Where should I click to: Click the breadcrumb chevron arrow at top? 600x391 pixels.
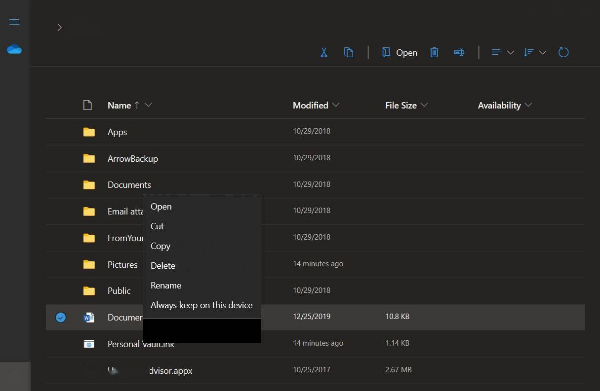[x=59, y=28]
